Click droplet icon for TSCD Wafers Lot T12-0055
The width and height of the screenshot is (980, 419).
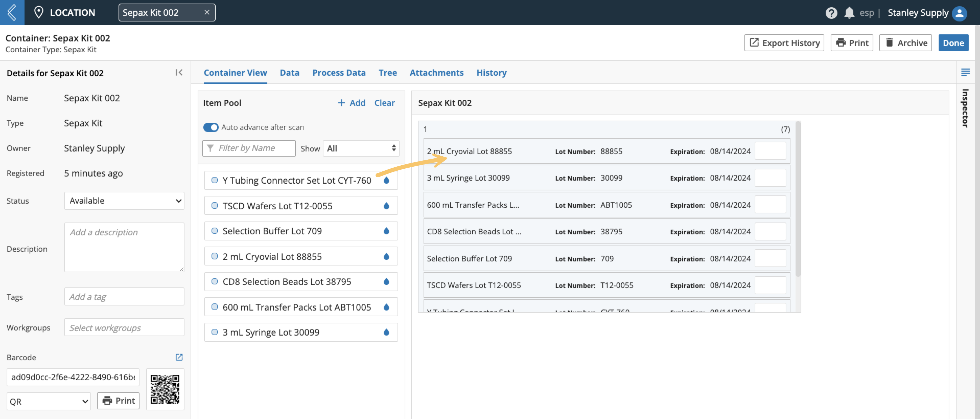point(386,206)
